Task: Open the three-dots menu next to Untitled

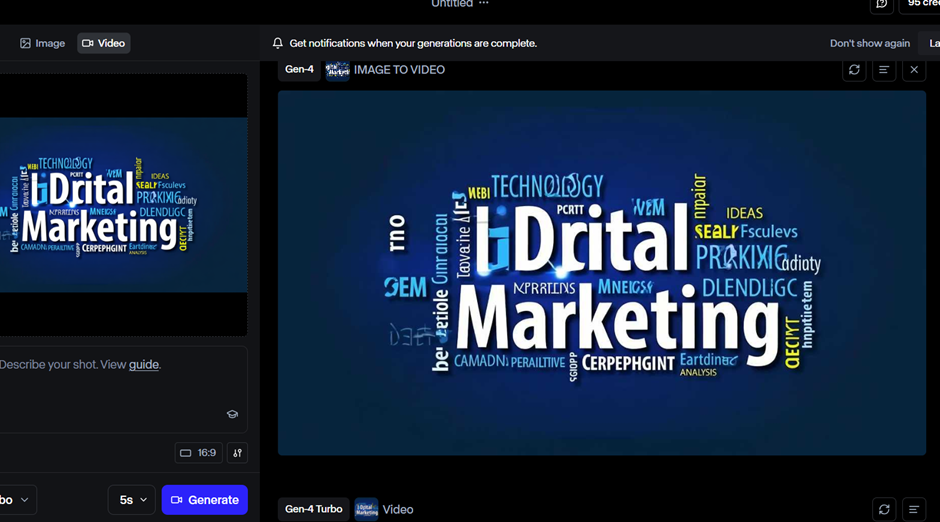Action: click(484, 4)
